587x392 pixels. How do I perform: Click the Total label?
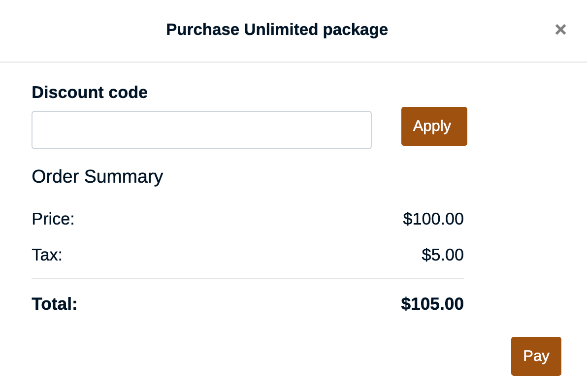point(54,304)
